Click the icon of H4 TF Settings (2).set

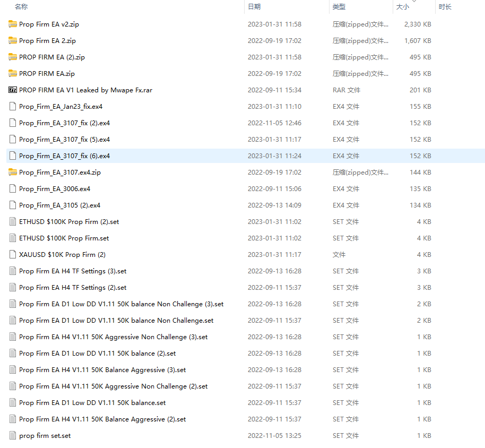click(13, 287)
